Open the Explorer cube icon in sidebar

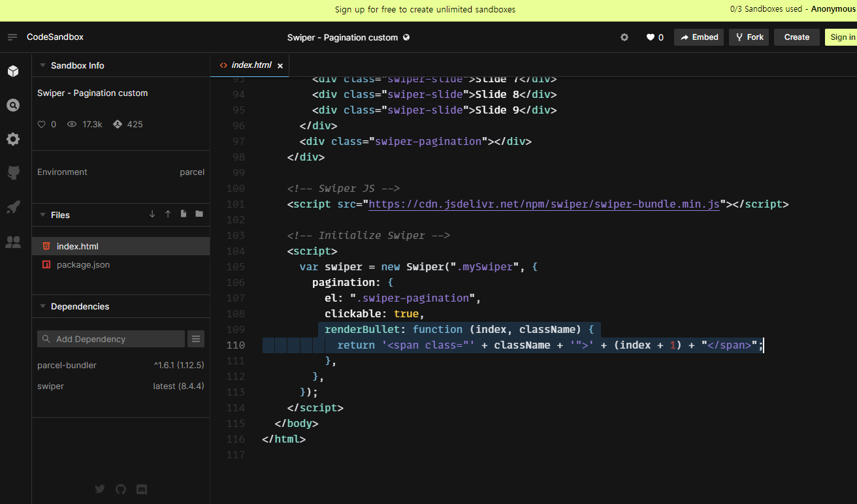tap(13, 71)
